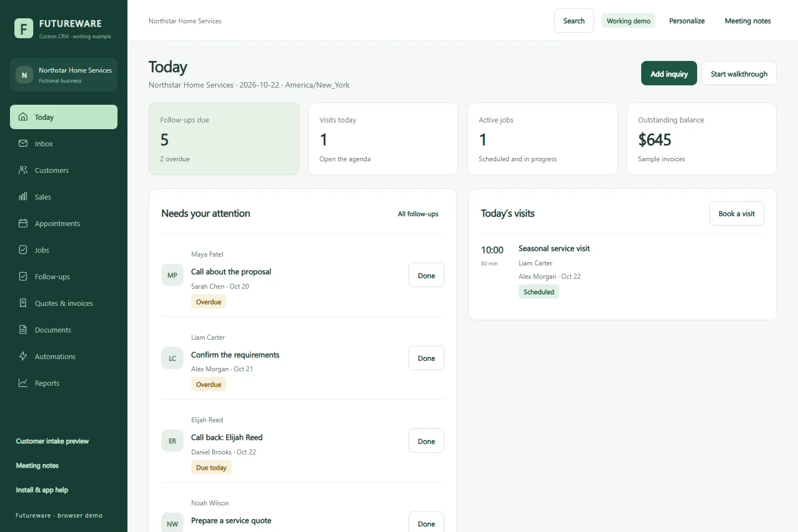The height and width of the screenshot is (532, 798).
Task: Click the Automations lightning bolt icon
Action: (x=23, y=356)
